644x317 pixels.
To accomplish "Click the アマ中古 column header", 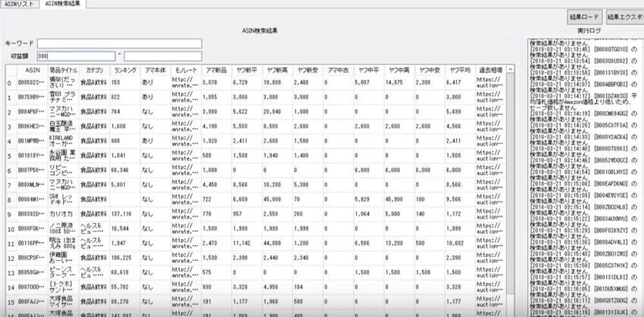I will 339,70.
